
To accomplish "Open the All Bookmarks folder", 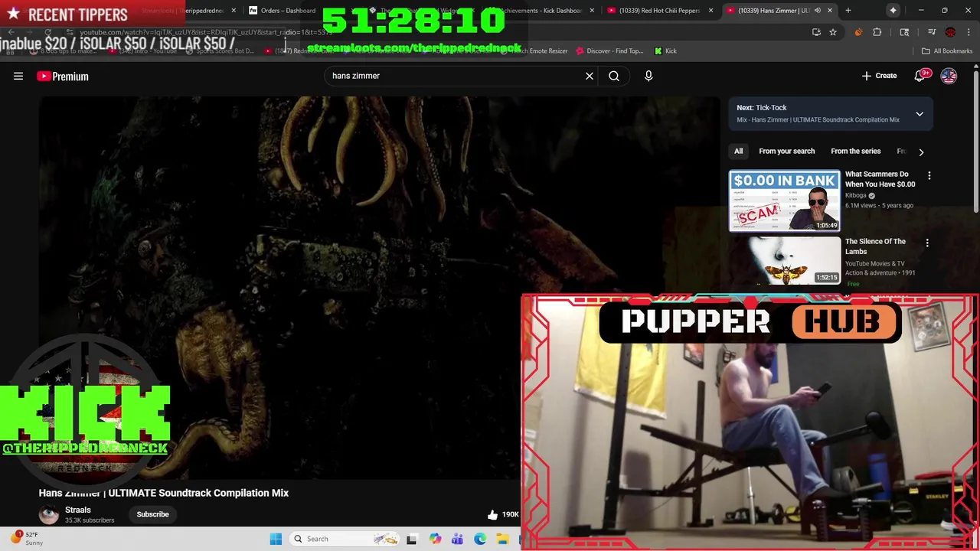I will tap(947, 51).
